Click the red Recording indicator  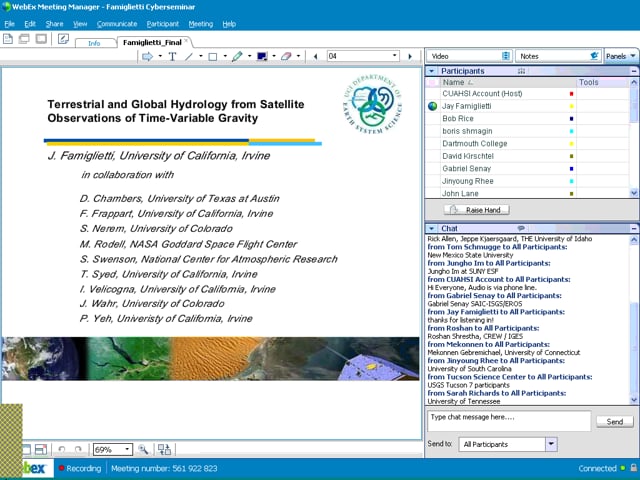[62, 468]
